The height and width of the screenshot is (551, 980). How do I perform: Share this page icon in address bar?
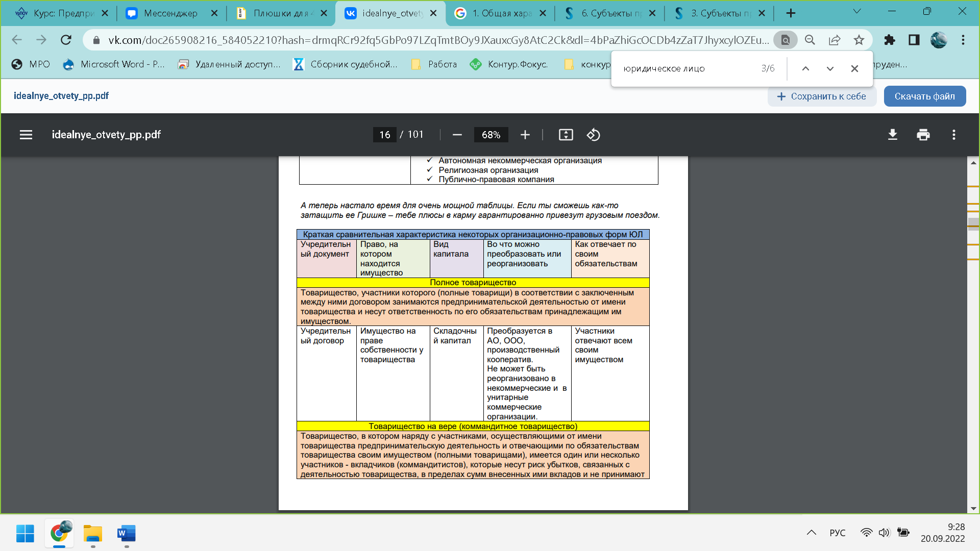pyautogui.click(x=835, y=40)
